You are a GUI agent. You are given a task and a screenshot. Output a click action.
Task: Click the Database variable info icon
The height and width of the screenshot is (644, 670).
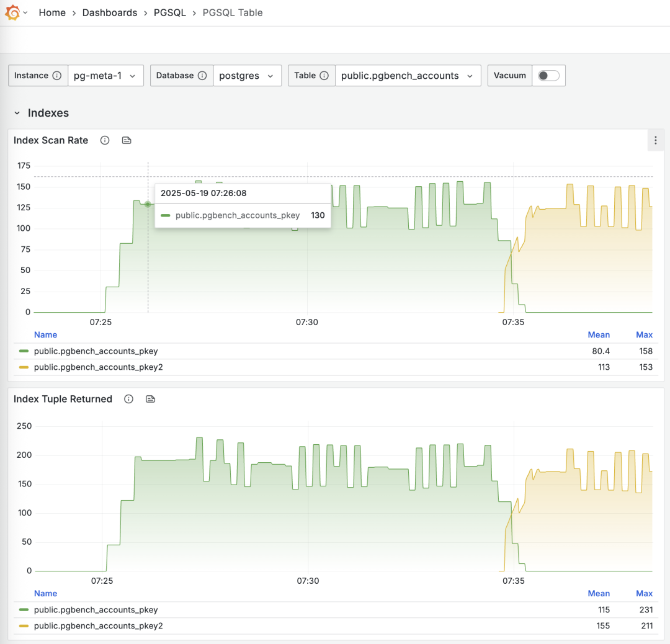point(202,76)
